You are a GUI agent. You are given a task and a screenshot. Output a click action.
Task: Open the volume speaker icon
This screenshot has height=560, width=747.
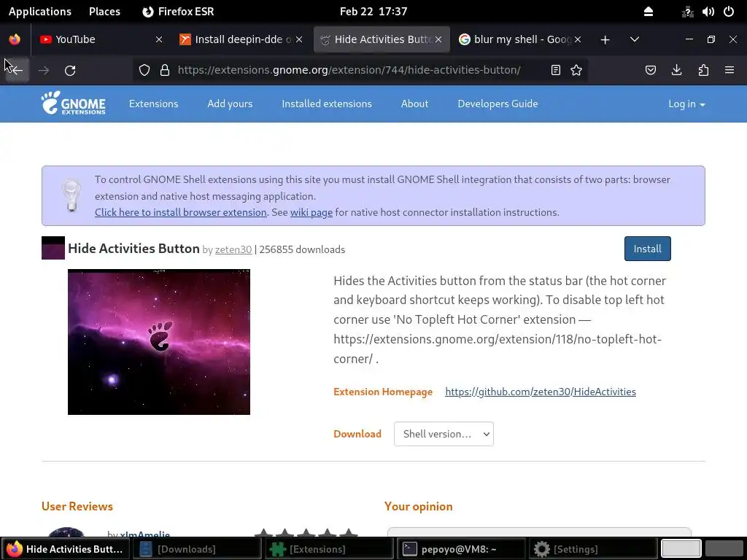708,12
